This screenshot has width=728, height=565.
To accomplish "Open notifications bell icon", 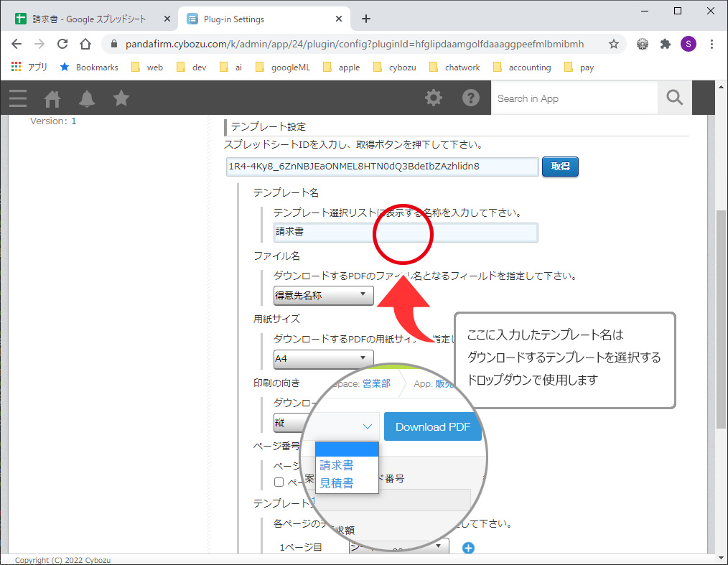I will pos(87,98).
